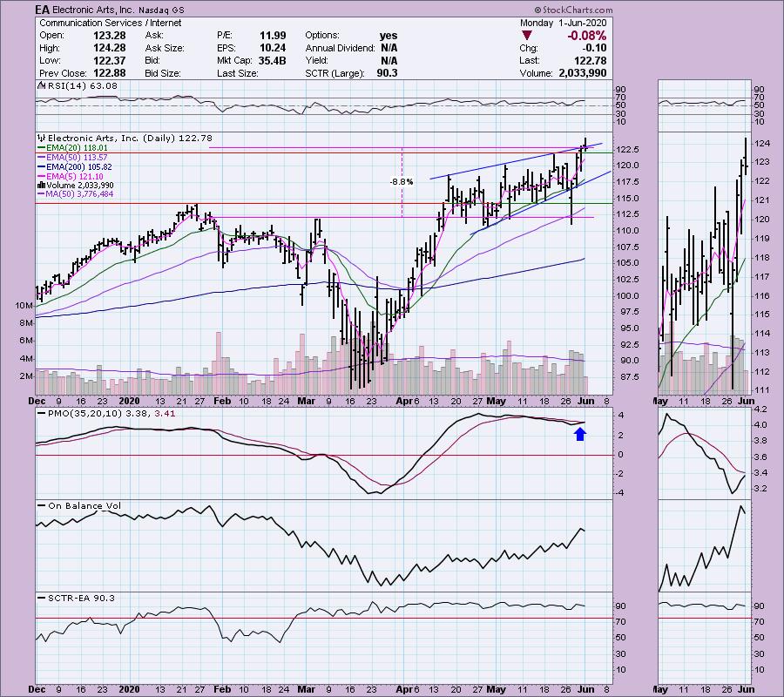This screenshot has height=697, width=784.
Task: Click the Annual Dividend N/A value
Action: pos(389,48)
